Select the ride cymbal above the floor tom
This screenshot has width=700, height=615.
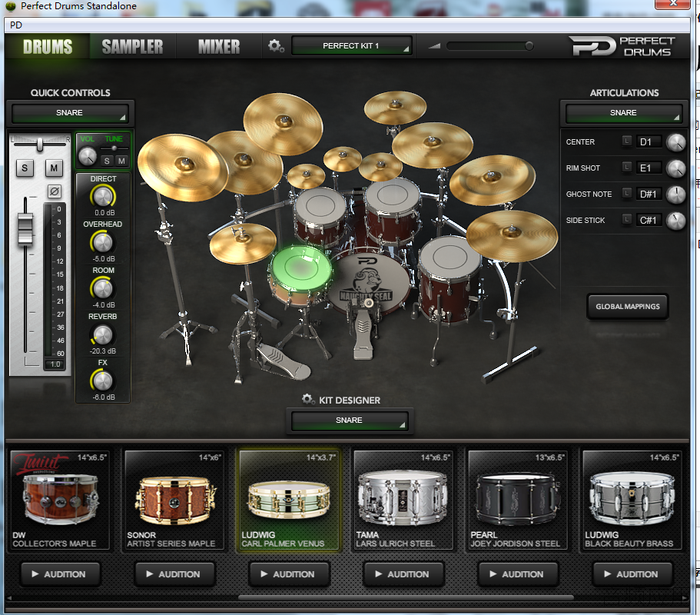512,234
